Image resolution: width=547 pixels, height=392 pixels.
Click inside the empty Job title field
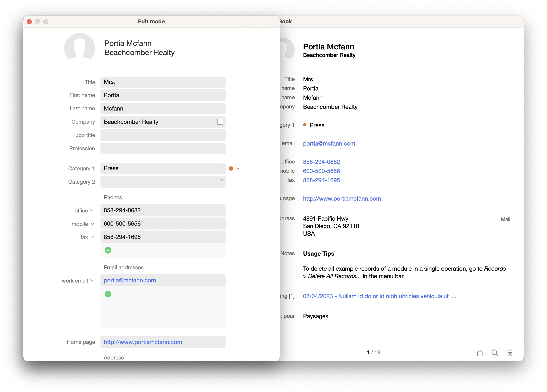click(163, 135)
